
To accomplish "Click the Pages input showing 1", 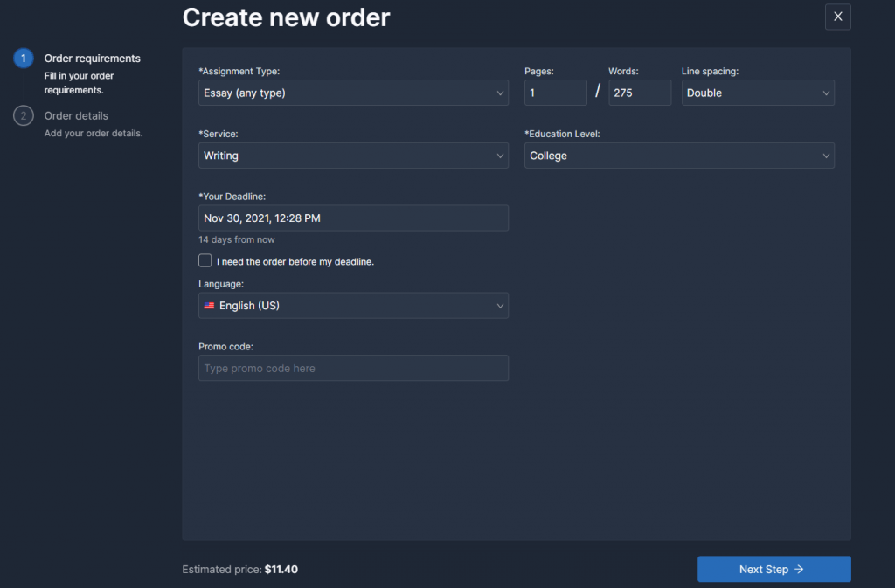I will [x=555, y=93].
